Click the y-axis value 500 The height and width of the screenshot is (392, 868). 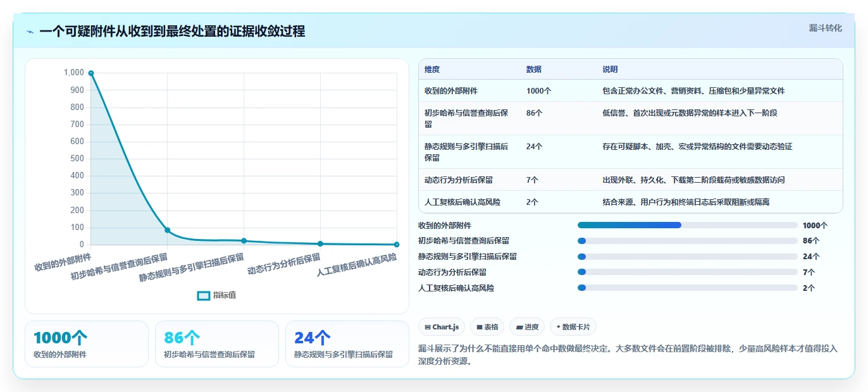pyautogui.click(x=76, y=159)
